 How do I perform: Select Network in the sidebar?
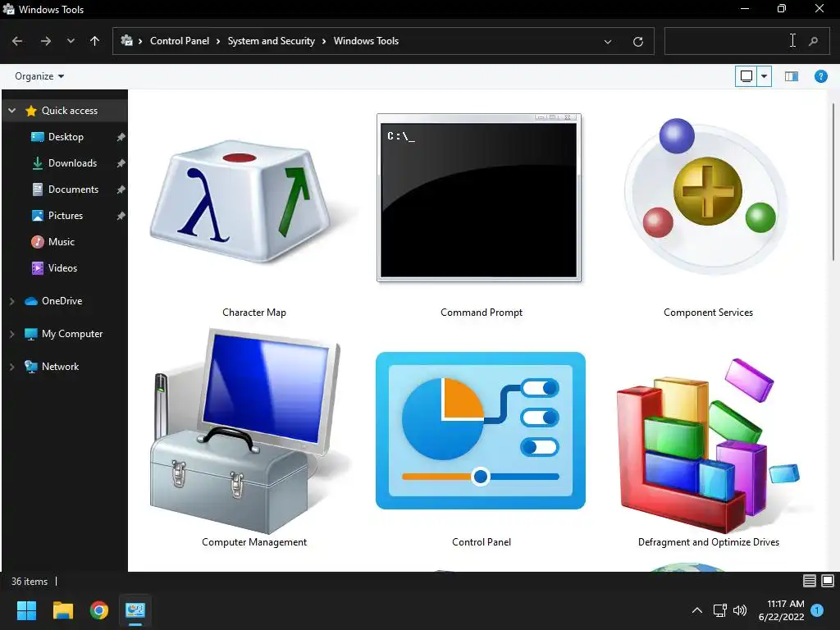coord(60,367)
